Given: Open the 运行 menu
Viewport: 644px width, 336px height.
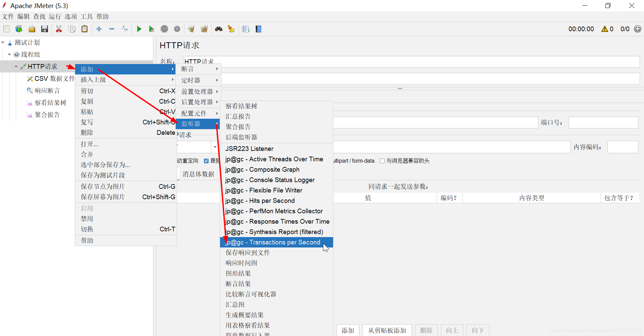Looking at the screenshot, I should pyautogui.click(x=55, y=16).
